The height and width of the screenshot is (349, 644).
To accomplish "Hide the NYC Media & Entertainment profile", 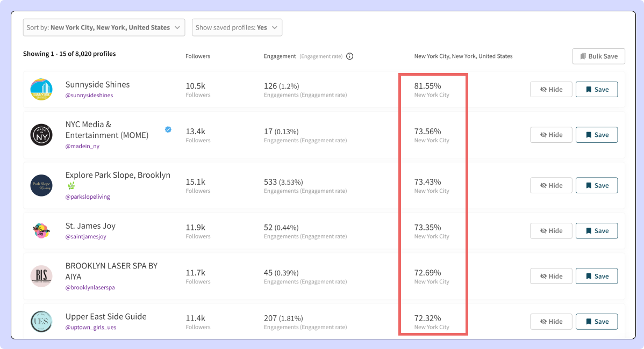I will 551,135.
